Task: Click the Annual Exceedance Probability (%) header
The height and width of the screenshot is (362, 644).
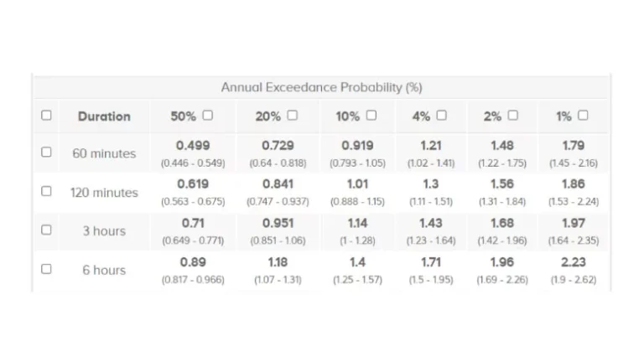Action: (321, 87)
